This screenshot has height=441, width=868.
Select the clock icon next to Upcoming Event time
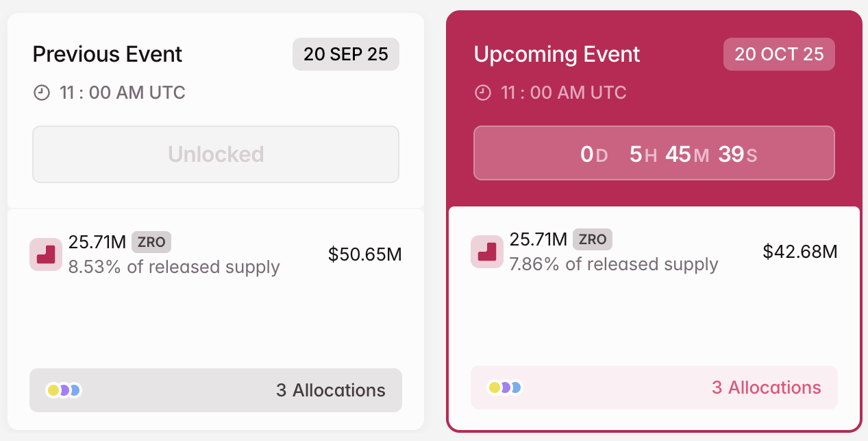click(482, 93)
